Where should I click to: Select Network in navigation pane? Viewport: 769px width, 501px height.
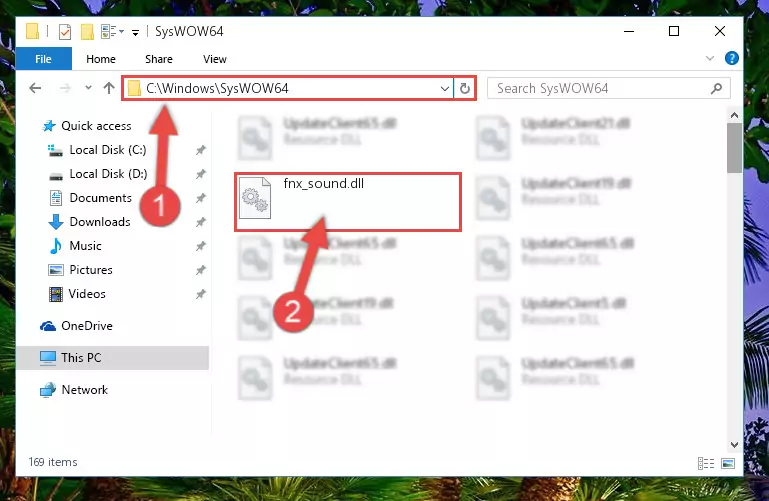point(84,390)
